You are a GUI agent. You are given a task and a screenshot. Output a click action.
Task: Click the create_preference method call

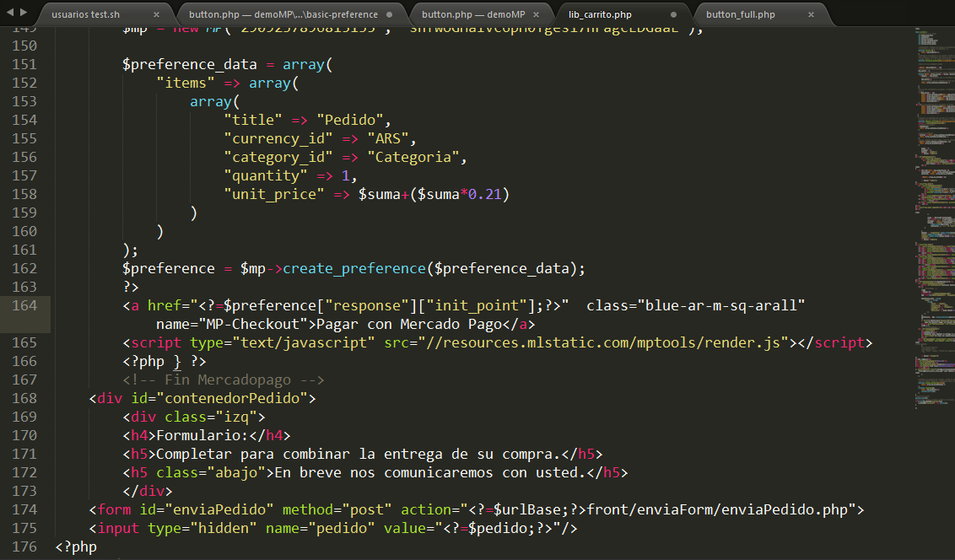[x=353, y=268]
